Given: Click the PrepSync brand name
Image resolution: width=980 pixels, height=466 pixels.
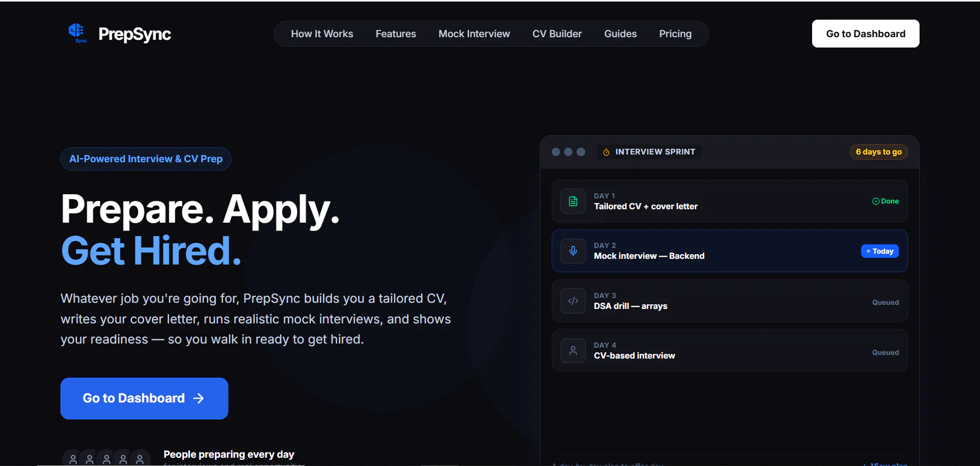Looking at the screenshot, I should click(134, 34).
